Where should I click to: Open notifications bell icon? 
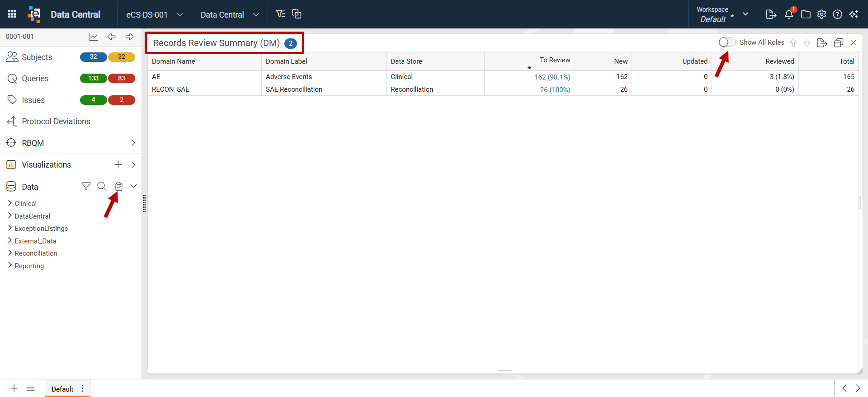[x=789, y=14]
